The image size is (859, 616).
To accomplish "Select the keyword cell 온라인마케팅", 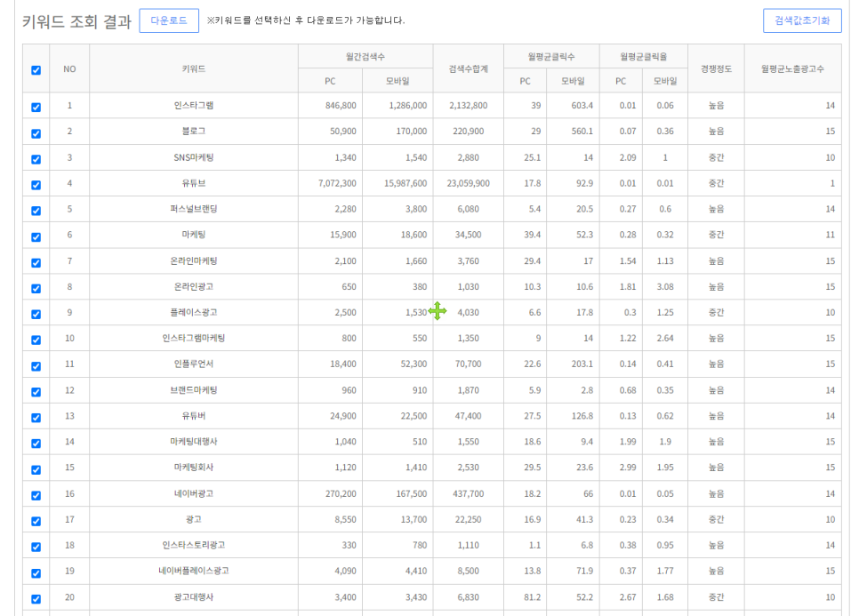I will pyautogui.click(x=194, y=261).
